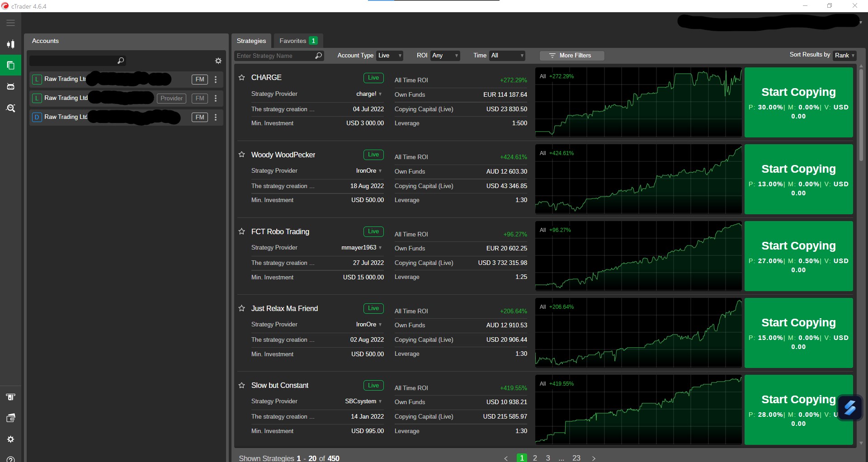Go to results page 2
The height and width of the screenshot is (462, 868).
535,458
